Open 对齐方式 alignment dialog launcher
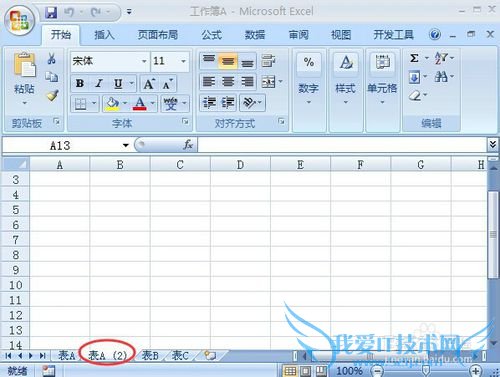This screenshot has width=500, height=377. point(282,122)
